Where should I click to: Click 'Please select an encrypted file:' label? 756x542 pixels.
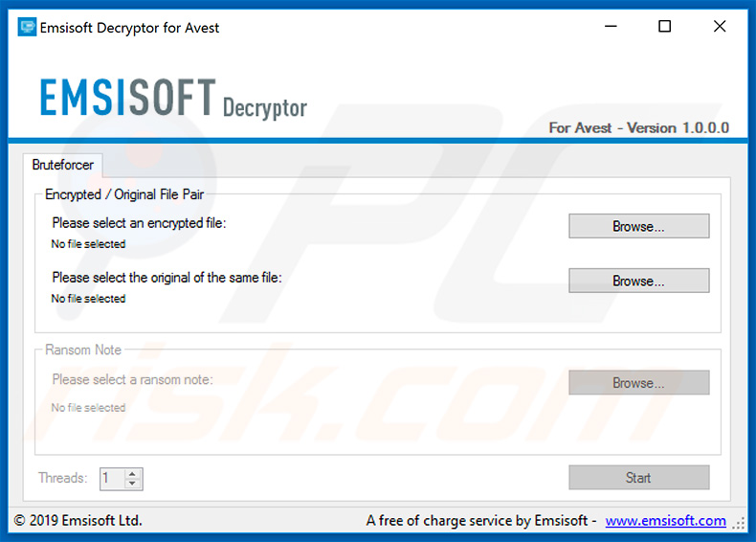(x=140, y=223)
